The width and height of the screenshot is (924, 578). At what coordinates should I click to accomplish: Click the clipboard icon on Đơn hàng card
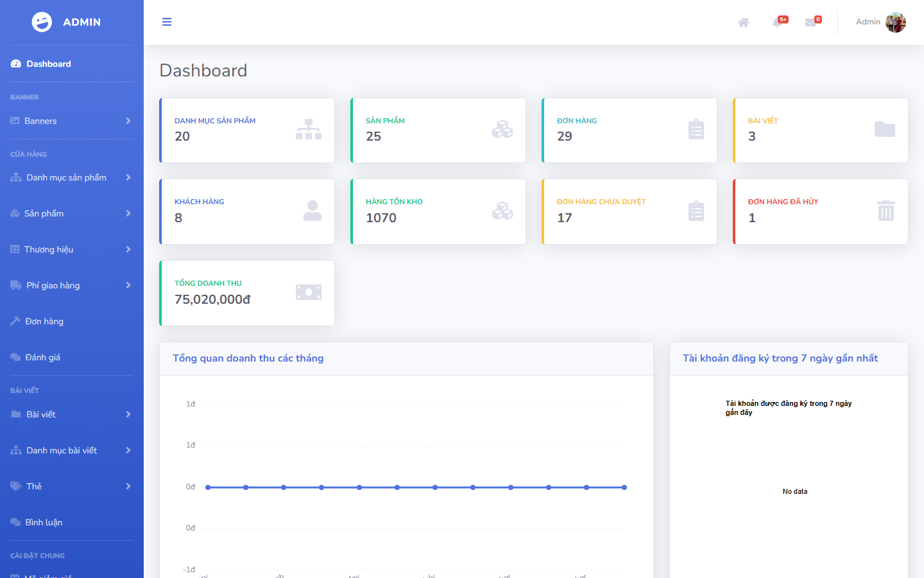pyautogui.click(x=696, y=129)
